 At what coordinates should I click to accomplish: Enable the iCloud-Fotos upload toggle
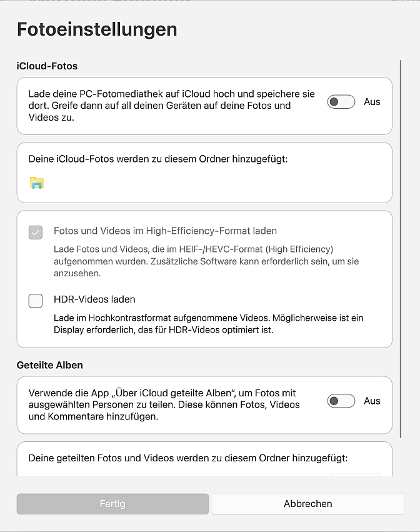(341, 102)
